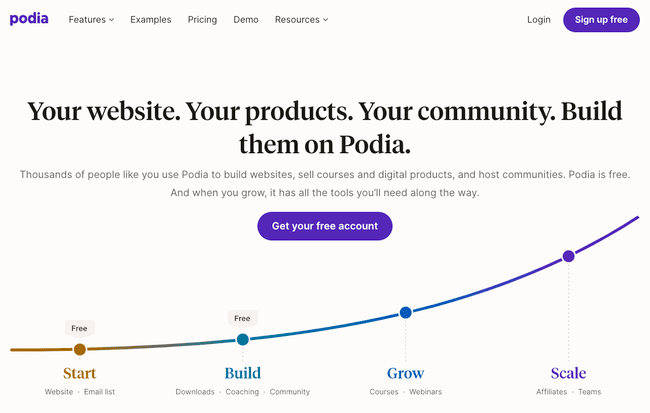Click Get your free account button

pos(325,226)
